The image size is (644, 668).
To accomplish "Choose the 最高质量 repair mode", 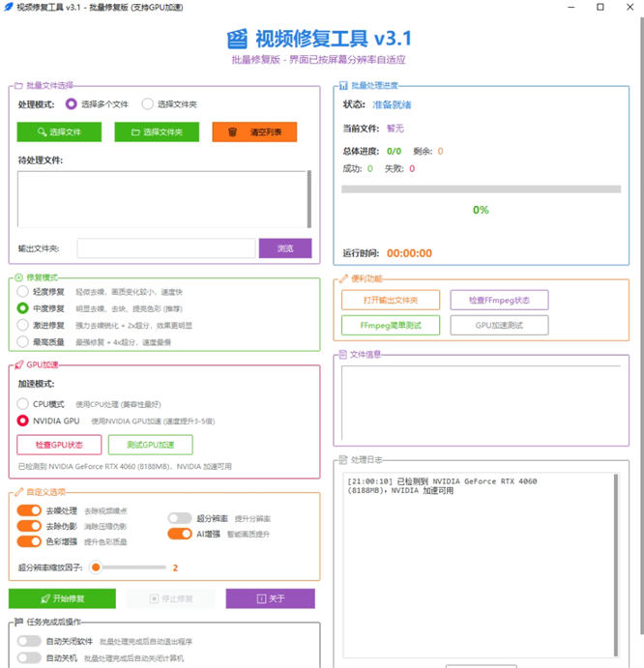I will click(x=22, y=341).
